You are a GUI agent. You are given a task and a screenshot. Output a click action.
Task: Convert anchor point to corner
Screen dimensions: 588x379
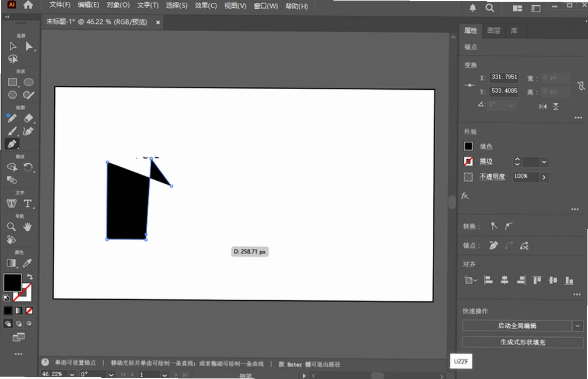494,226
